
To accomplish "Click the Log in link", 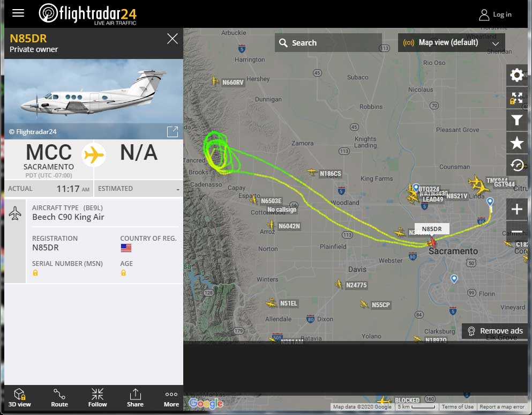I will click(495, 14).
